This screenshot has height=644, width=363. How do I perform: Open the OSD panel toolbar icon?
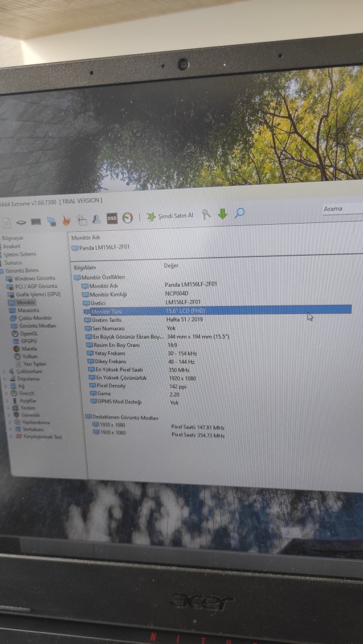pos(112,218)
